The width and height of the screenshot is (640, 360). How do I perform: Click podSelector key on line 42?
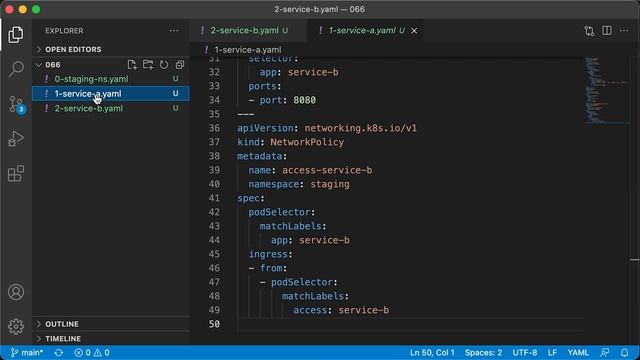pos(280,212)
